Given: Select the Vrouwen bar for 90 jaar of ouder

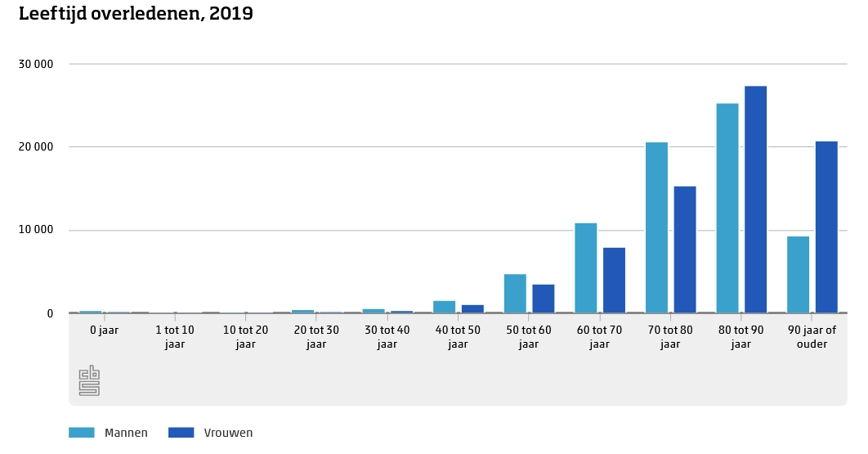Looking at the screenshot, I should 826,227.
